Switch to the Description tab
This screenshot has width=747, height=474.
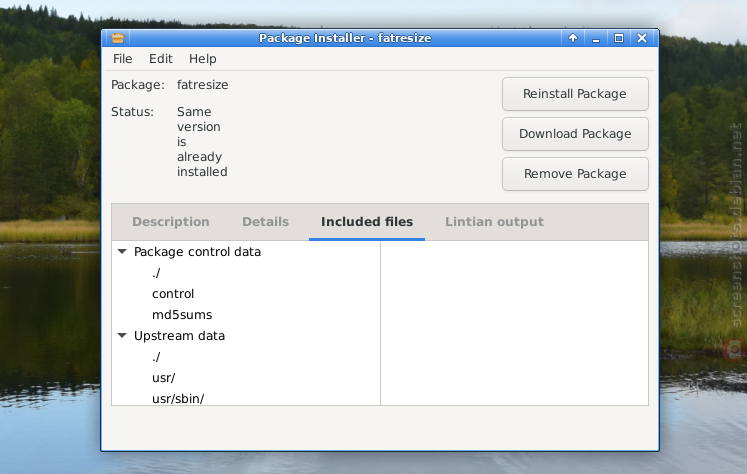(x=171, y=222)
